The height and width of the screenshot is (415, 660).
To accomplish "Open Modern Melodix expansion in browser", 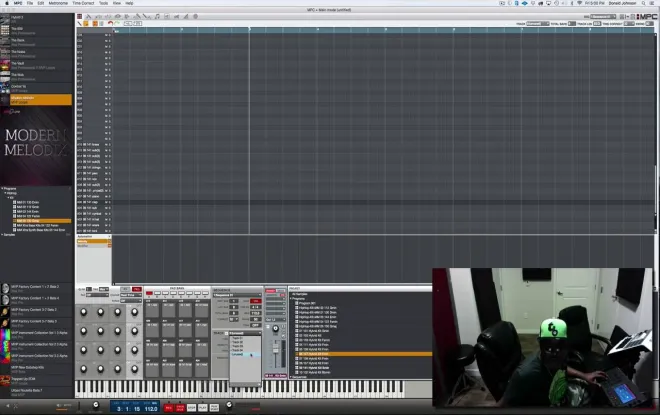I will 41,100.
